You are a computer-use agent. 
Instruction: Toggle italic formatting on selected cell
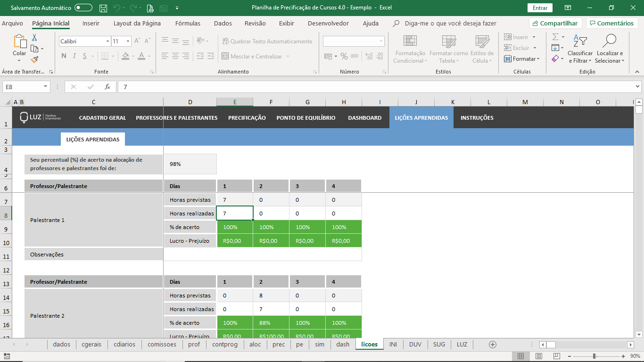coord(74,56)
